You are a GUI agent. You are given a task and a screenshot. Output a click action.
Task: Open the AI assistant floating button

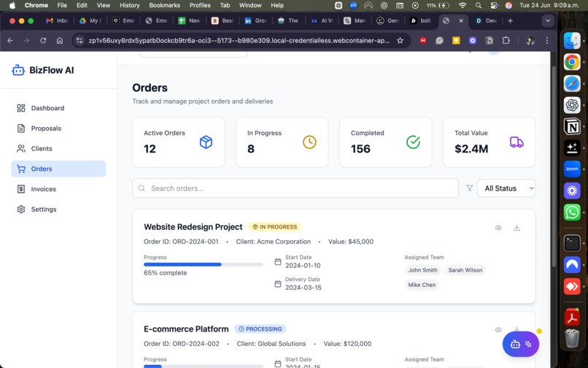tap(521, 344)
